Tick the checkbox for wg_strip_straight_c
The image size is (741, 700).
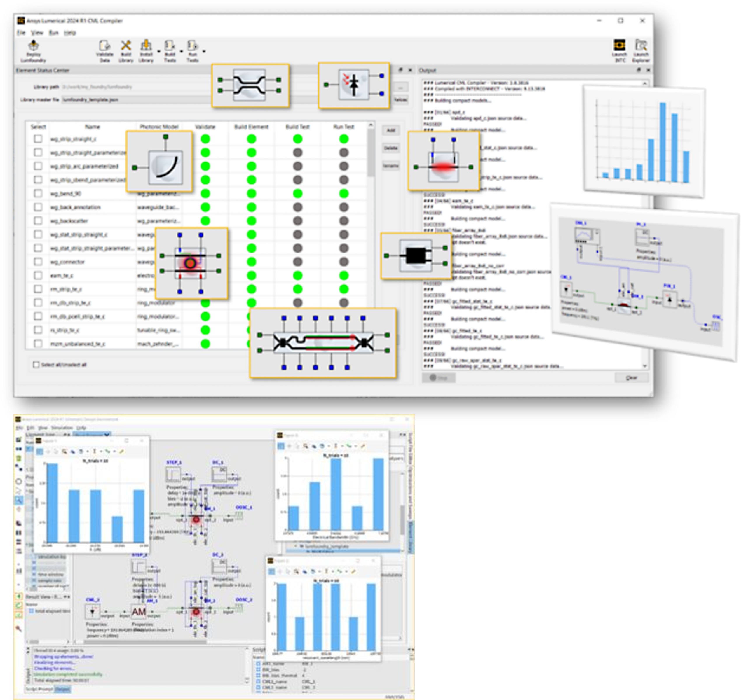point(38,139)
